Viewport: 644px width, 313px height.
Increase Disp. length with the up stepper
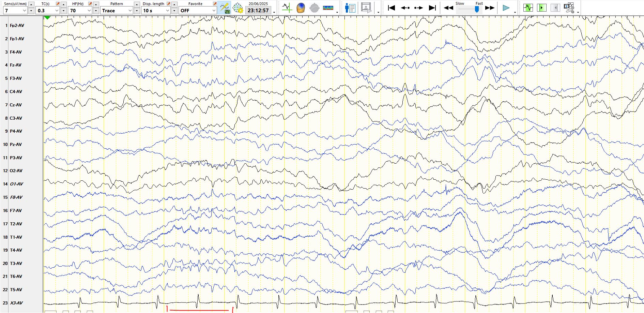pyautogui.click(x=174, y=4)
